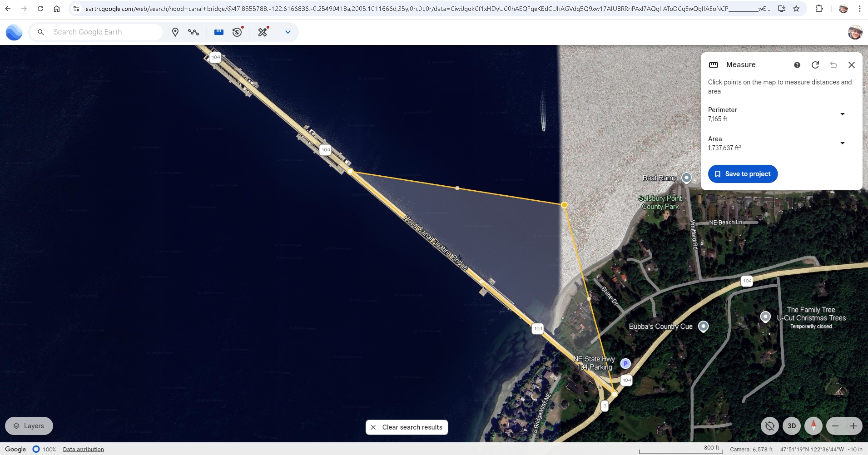
Task: Zoom out with the minus button
Action: pyautogui.click(x=835, y=426)
